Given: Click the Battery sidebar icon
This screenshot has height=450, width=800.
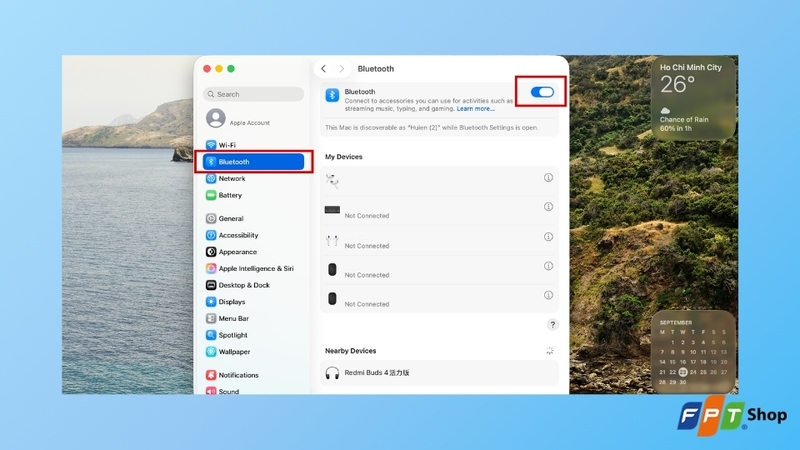Looking at the screenshot, I should (211, 195).
